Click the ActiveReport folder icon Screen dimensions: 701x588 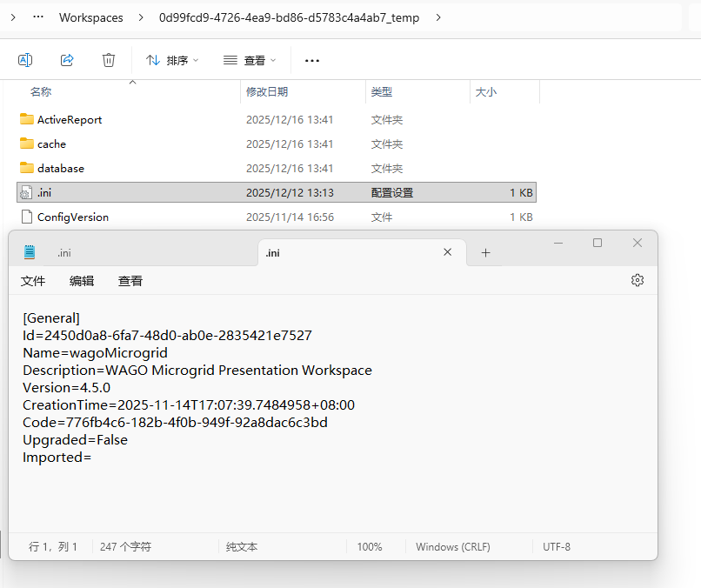click(26, 119)
